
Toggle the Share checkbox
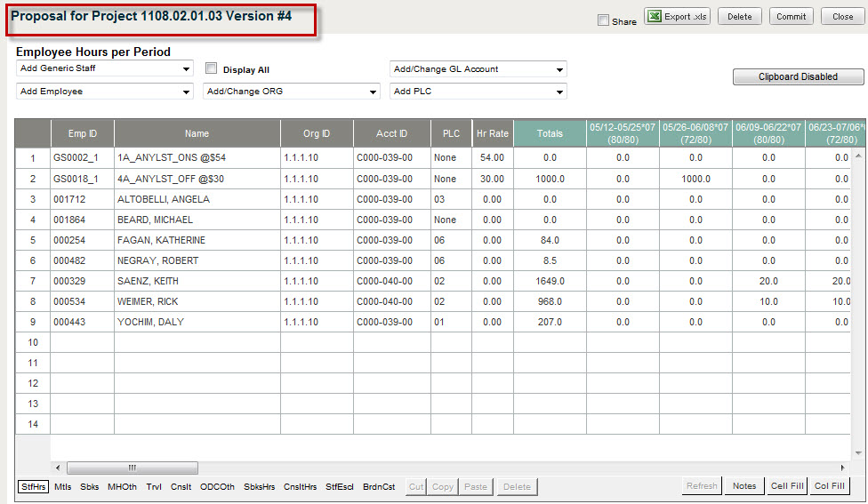[604, 20]
